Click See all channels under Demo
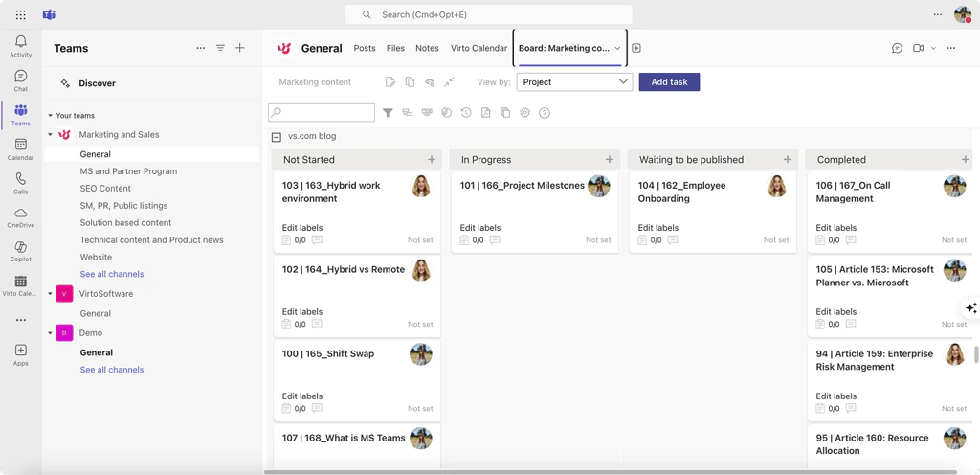The image size is (980, 475). 112,370
